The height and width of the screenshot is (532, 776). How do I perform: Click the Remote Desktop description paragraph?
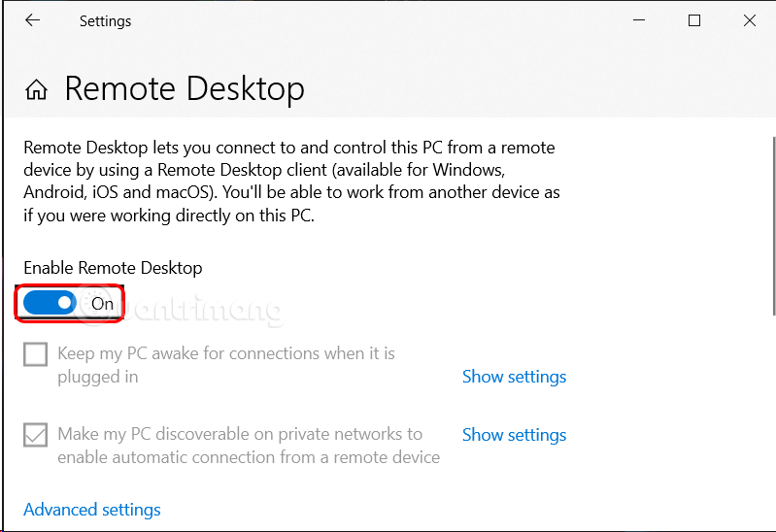291,182
